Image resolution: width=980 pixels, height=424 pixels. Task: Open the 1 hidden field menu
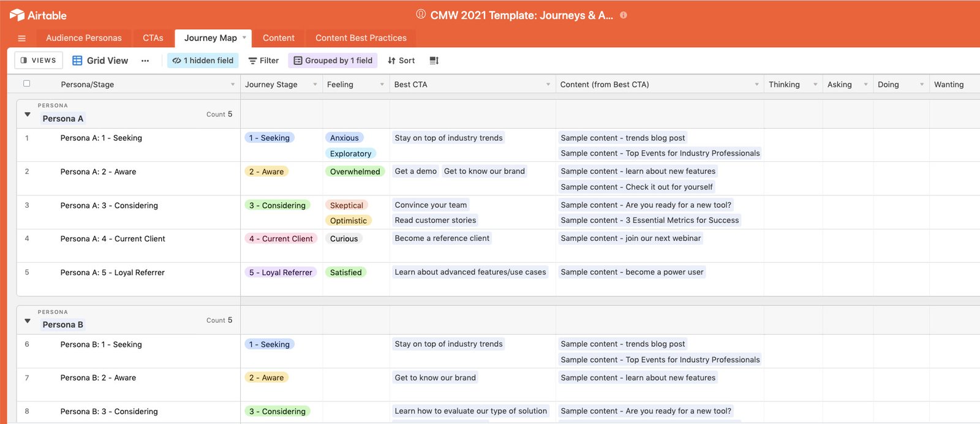(203, 60)
